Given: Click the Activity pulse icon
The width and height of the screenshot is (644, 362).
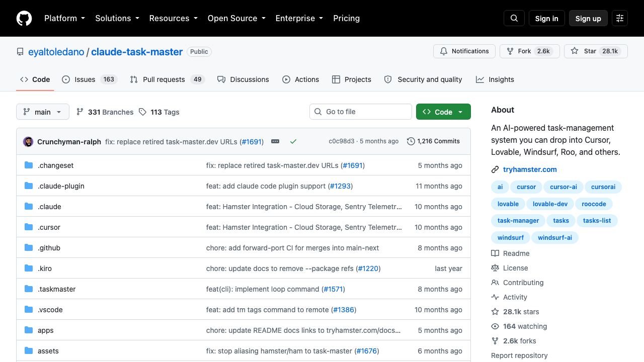Looking at the screenshot, I should point(495,297).
